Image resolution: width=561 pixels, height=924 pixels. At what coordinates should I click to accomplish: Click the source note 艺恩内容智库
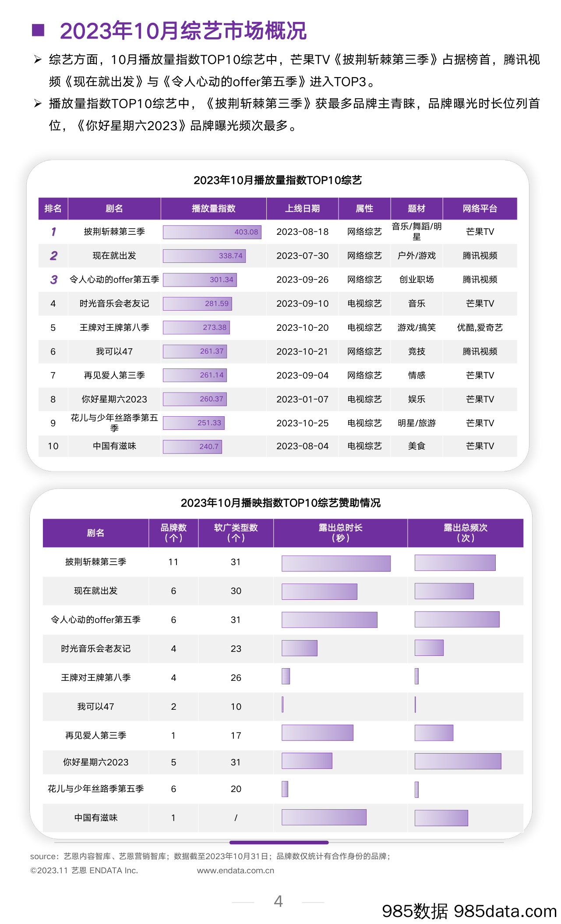click(x=87, y=856)
